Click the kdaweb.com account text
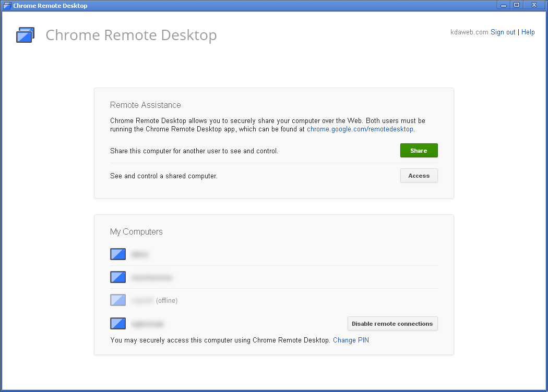This screenshot has width=548, height=392. tap(469, 32)
